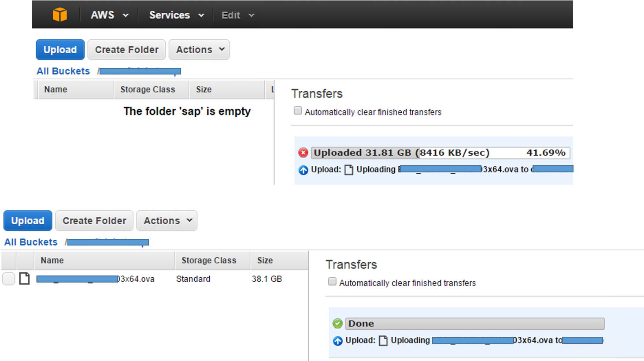644x361 pixels.
Task: Open the Actions dropdown in the bottom toolbar
Action: pos(167,220)
